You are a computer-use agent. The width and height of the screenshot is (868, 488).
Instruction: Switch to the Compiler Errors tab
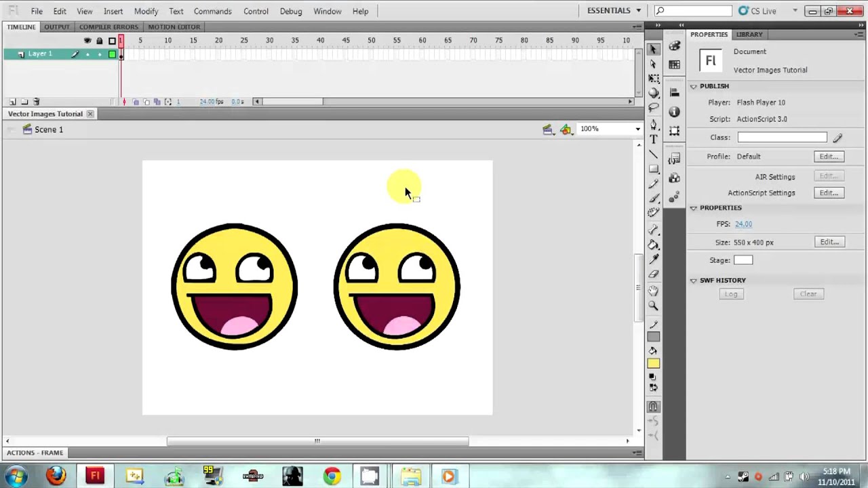point(108,26)
